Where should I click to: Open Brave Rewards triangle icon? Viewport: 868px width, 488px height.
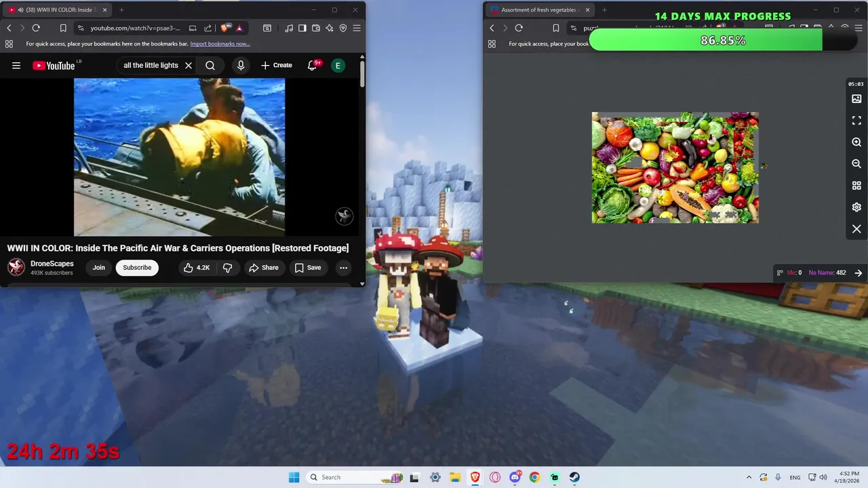[x=239, y=28]
